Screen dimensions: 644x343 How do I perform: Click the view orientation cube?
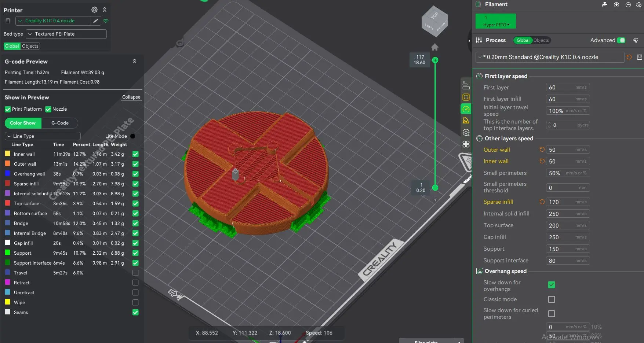coord(435,21)
